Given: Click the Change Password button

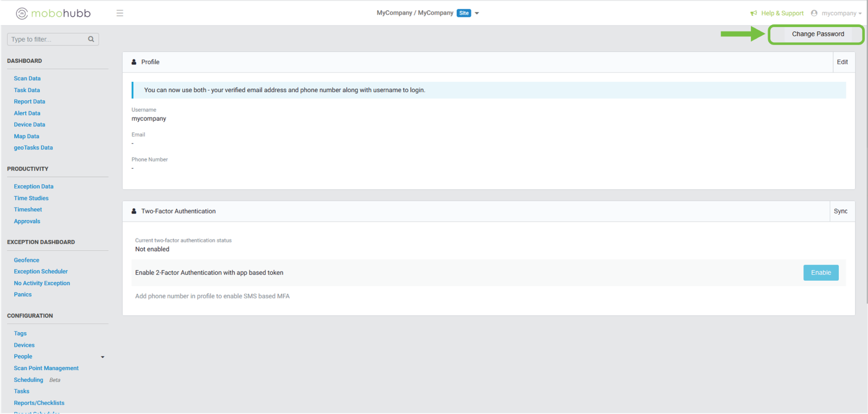Looking at the screenshot, I should pos(818,34).
